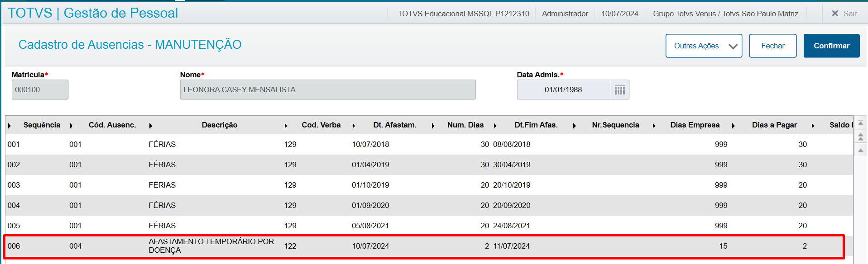
Task: Sort by Num. Dias column header
Action: tap(465, 125)
